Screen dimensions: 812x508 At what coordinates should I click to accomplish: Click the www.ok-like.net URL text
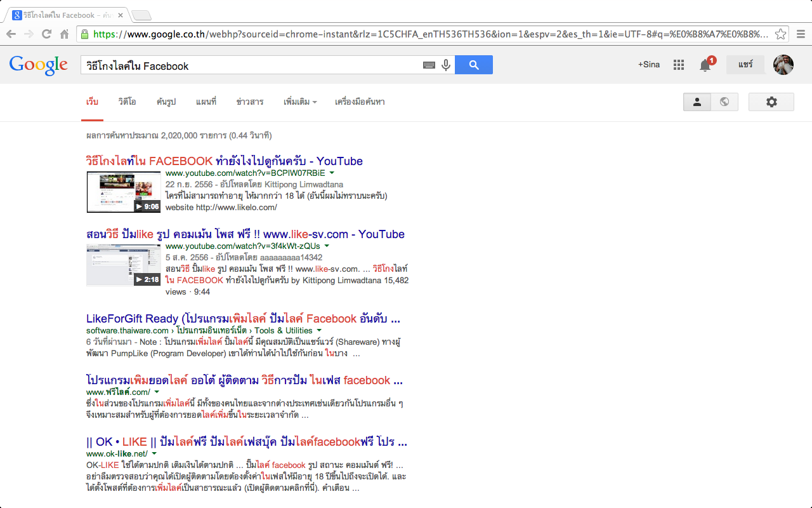117,453
